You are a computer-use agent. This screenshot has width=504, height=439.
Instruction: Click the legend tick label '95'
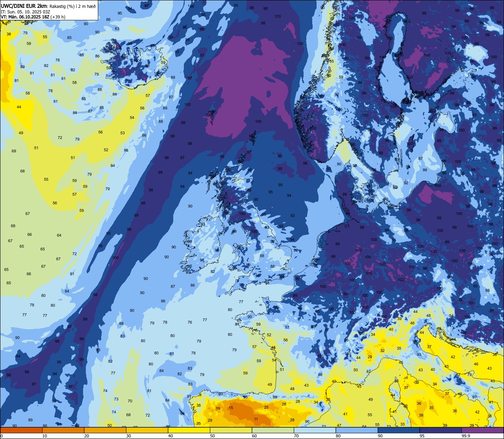pos(422,436)
